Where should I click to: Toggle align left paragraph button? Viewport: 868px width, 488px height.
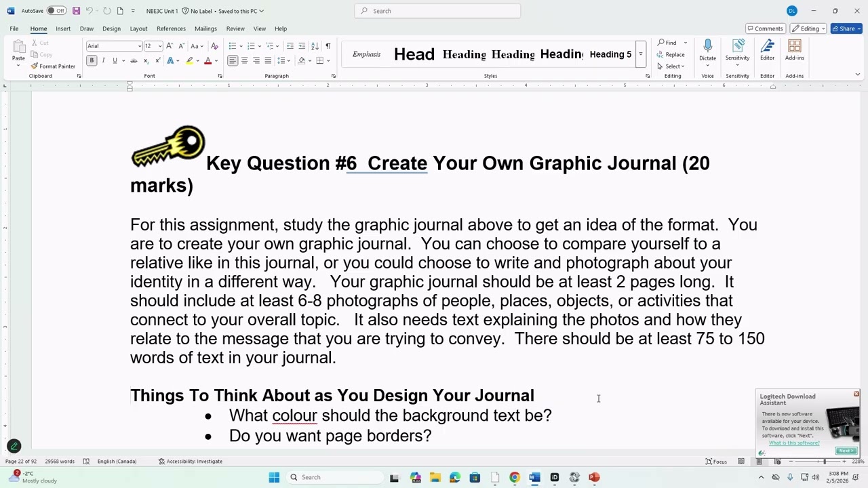coord(233,61)
